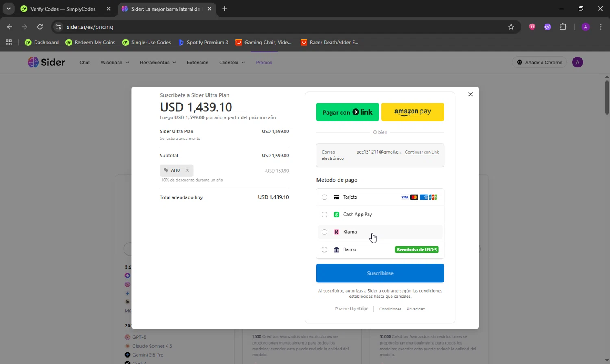
Task: Go forward in browser history
Action: pyautogui.click(x=25, y=27)
